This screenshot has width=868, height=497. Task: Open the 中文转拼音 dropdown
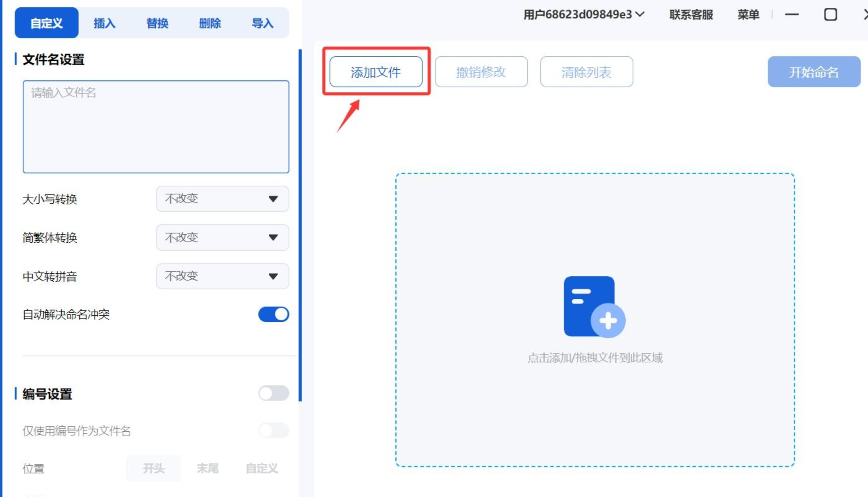[222, 276]
